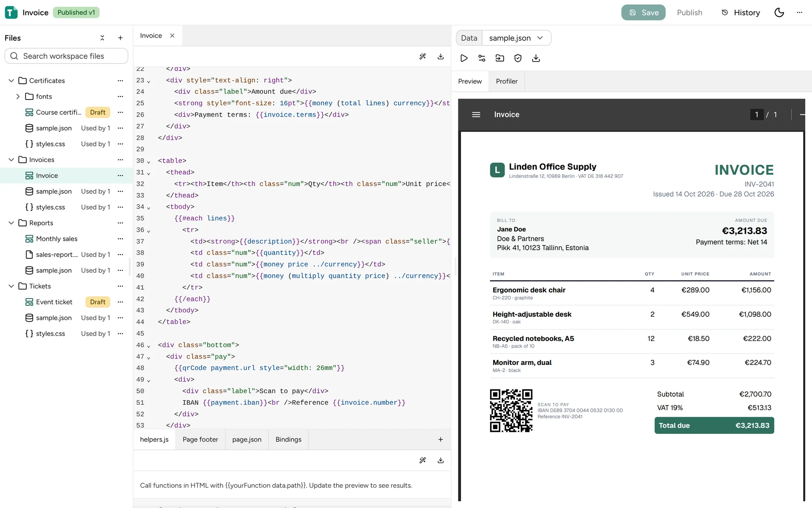Open more options for the Invoices folder
Screen dimensions: 812x508
coord(120,160)
